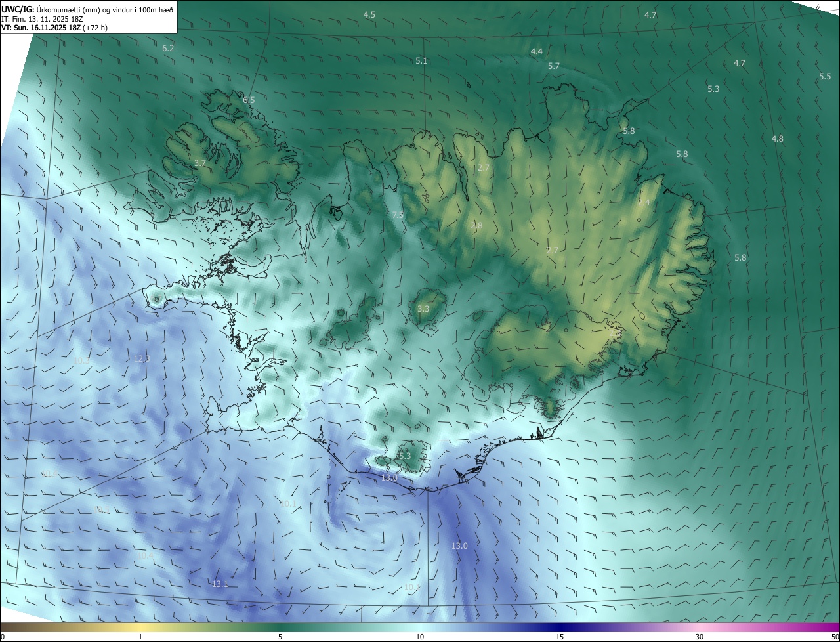Click the 12.3 value label
The image size is (840, 642).
(142, 358)
